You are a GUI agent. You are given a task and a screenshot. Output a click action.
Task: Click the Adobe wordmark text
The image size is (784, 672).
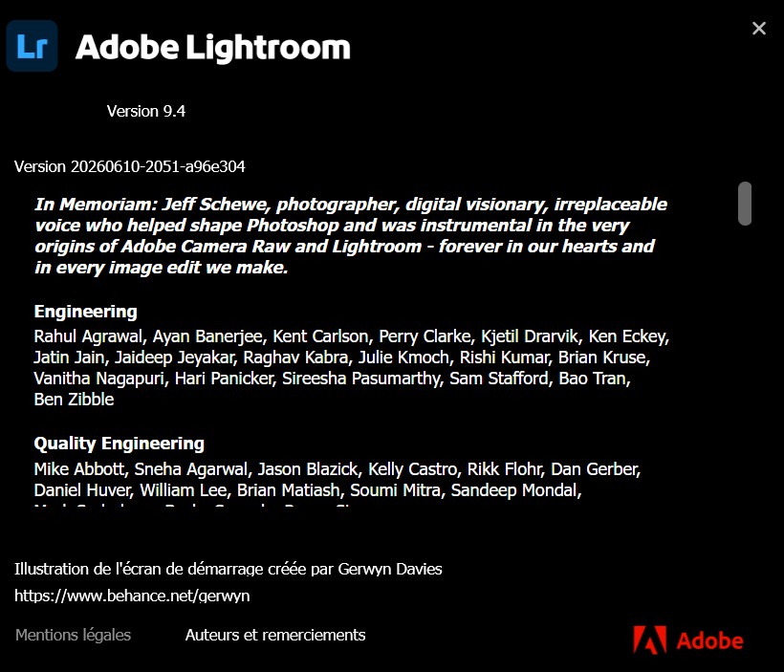pyautogui.click(x=710, y=640)
